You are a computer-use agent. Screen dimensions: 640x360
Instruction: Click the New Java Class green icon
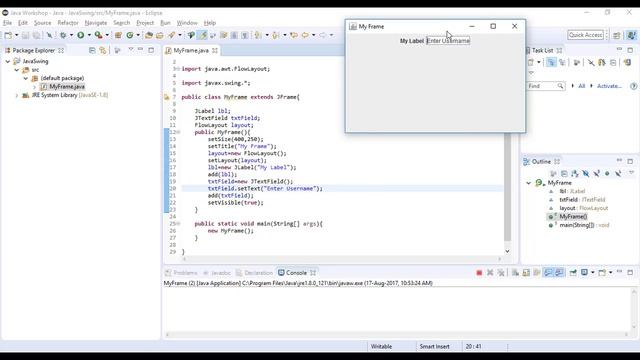click(130, 35)
